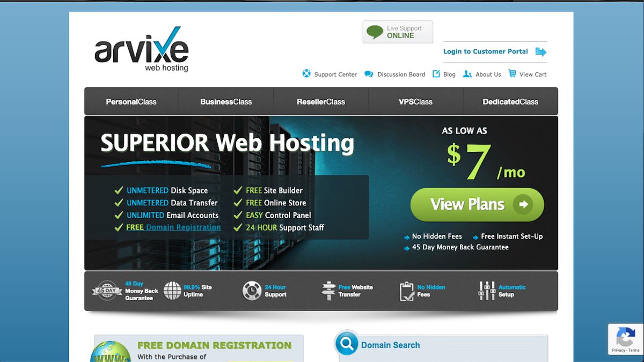Viewport: 644px width, 362px height.
Task: Click the 45 Day Money Back badge icon
Action: (106, 290)
